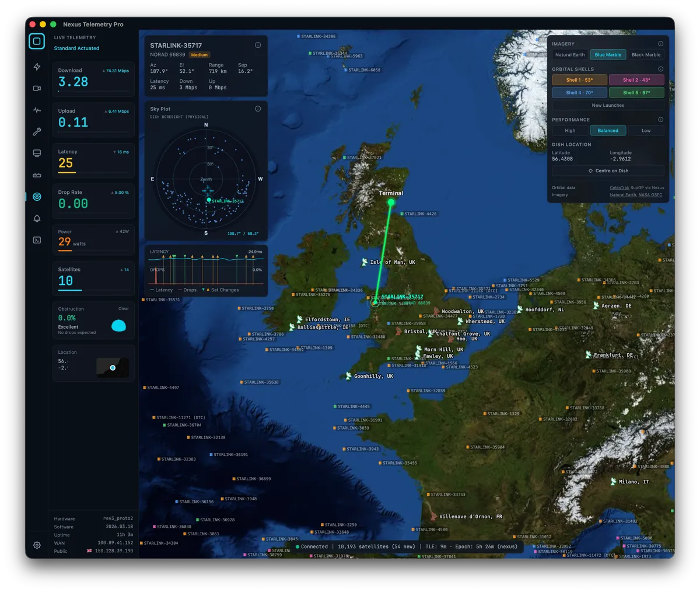Click the router hardware icon
This screenshot has height=592, width=700.
36,175
